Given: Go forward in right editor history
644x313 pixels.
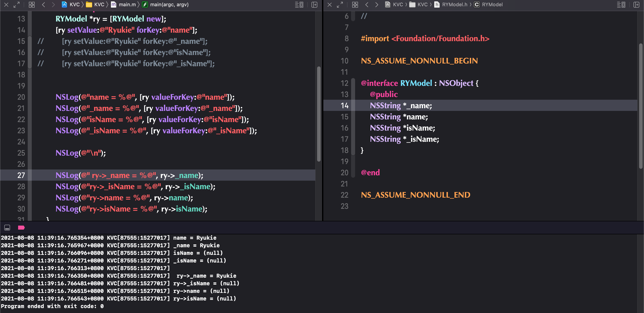Looking at the screenshot, I should [377, 4].
